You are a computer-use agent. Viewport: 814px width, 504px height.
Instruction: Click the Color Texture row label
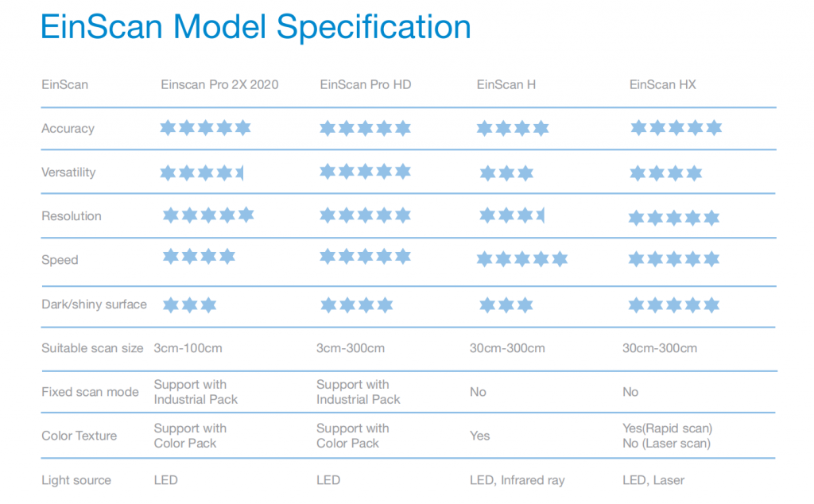(x=79, y=436)
